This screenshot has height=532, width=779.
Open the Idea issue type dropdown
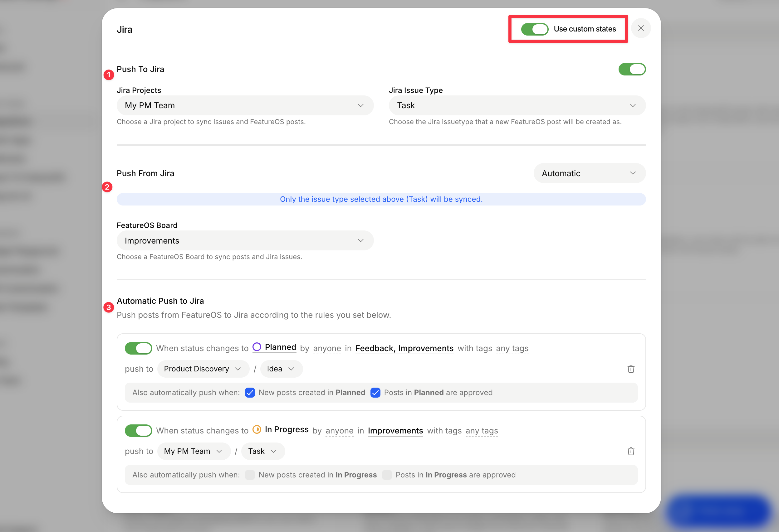click(281, 369)
